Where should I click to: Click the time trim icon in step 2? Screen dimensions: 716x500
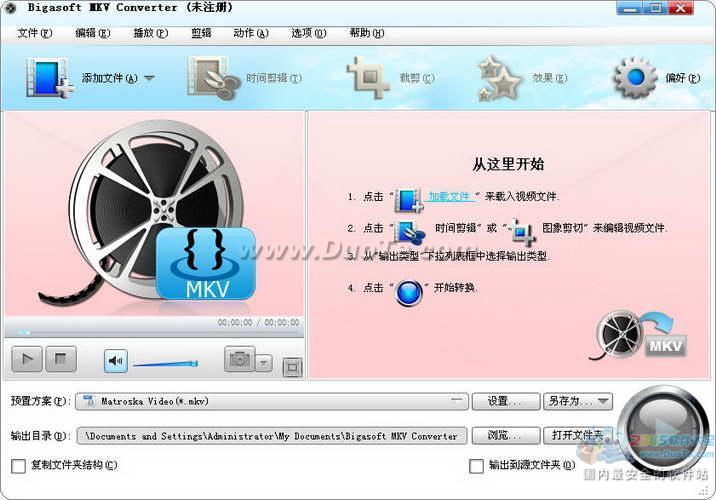pyautogui.click(x=410, y=232)
